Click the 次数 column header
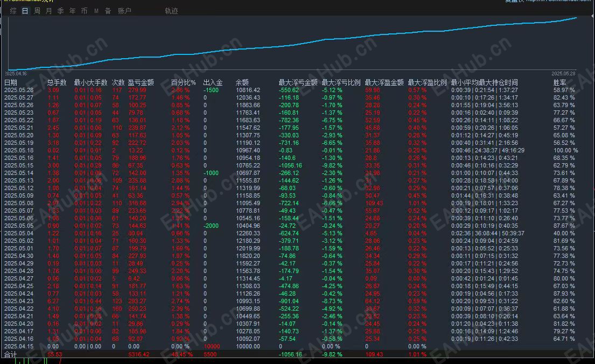Screen dimensions: 595x364 (x=118, y=82)
